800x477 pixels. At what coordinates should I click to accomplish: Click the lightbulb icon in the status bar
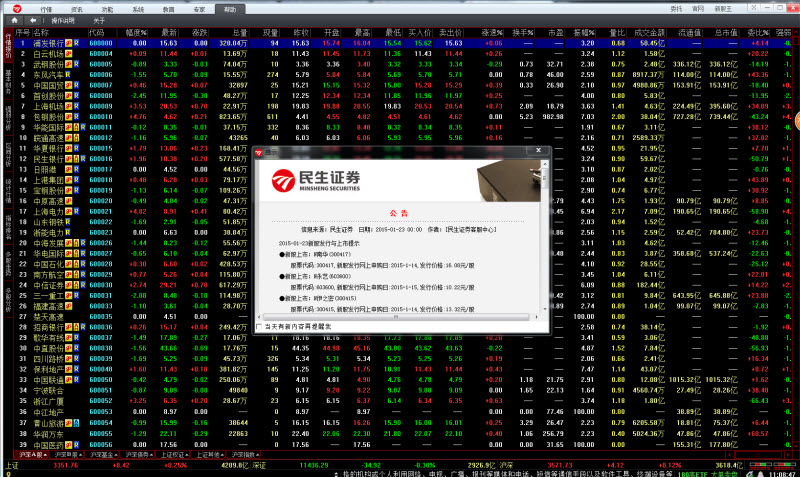[8, 473]
